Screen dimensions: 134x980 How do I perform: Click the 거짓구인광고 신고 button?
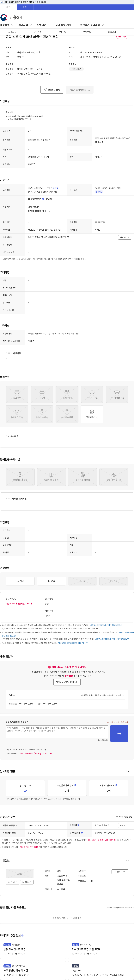124,817
